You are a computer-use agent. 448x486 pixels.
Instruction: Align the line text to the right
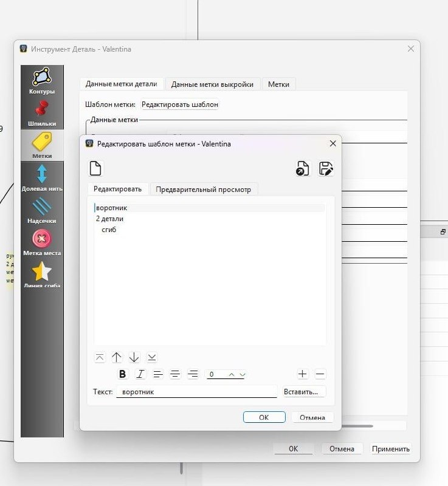click(193, 374)
